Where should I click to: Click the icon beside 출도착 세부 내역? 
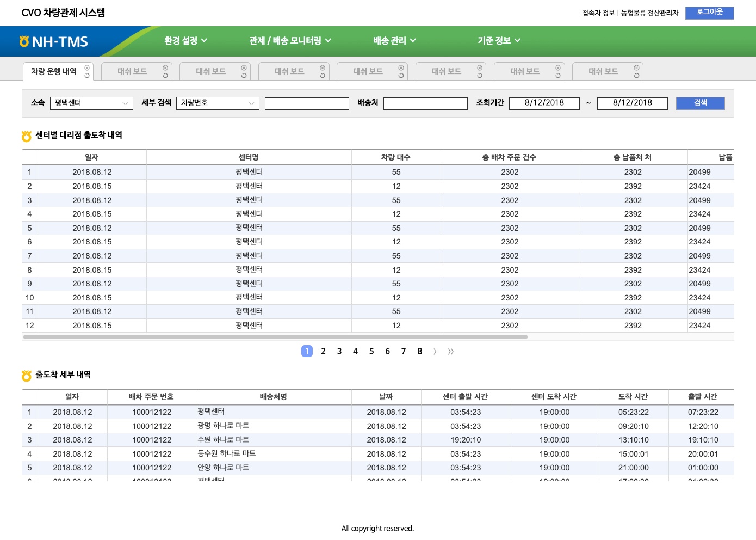pyautogui.click(x=26, y=375)
